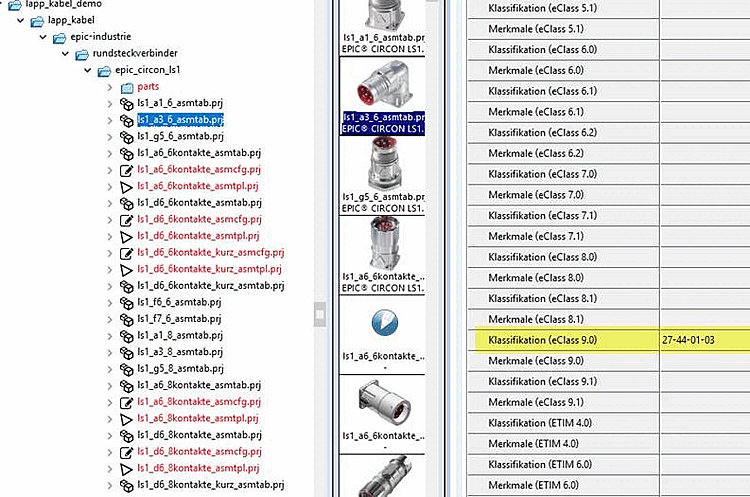
Task: Click the splitter handle between tree and preview
Action: point(320,314)
